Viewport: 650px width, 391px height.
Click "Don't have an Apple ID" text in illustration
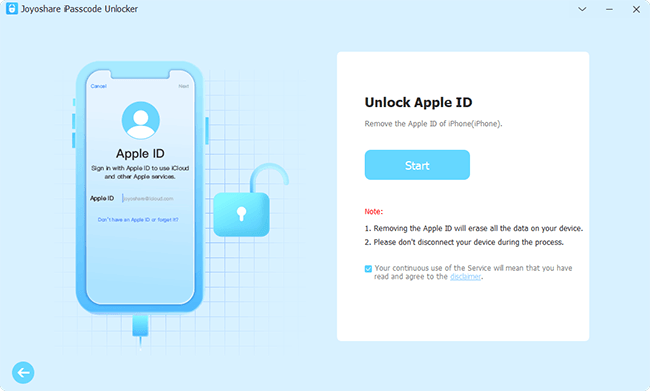(138, 220)
